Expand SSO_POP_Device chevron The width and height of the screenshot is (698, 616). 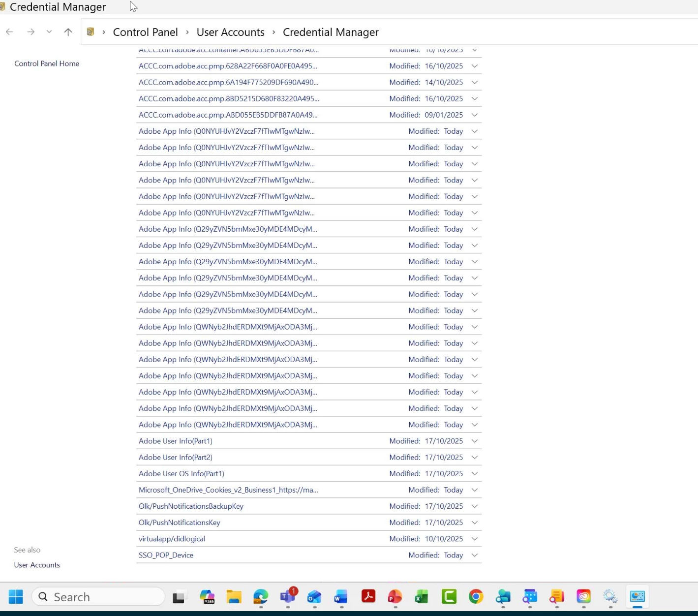coord(475,555)
